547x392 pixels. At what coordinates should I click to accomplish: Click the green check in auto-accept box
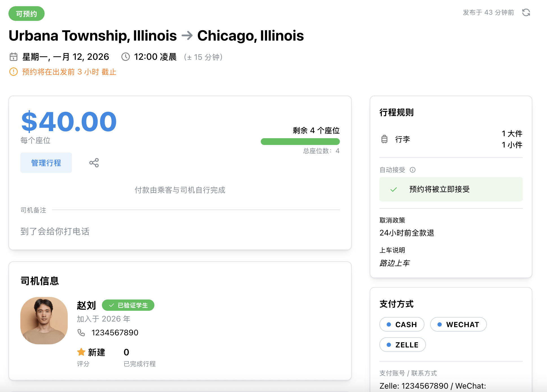(393, 190)
